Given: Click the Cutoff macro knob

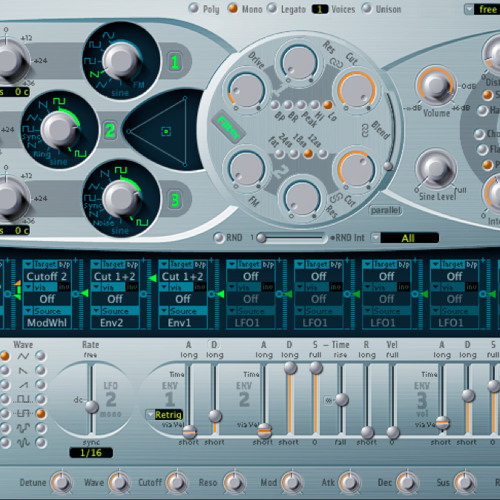Looking at the screenshot, I should click(x=176, y=482).
